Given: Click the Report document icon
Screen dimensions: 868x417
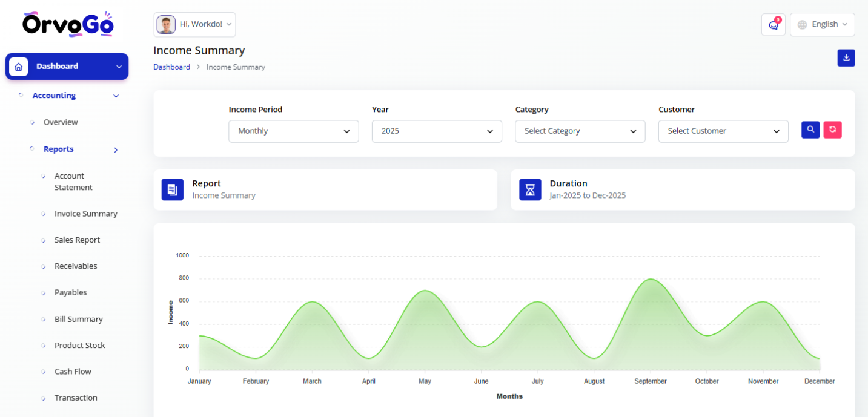Looking at the screenshot, I should 172,189.
